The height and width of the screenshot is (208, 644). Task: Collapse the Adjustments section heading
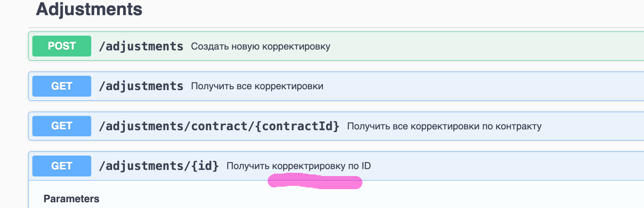point(89,9)
